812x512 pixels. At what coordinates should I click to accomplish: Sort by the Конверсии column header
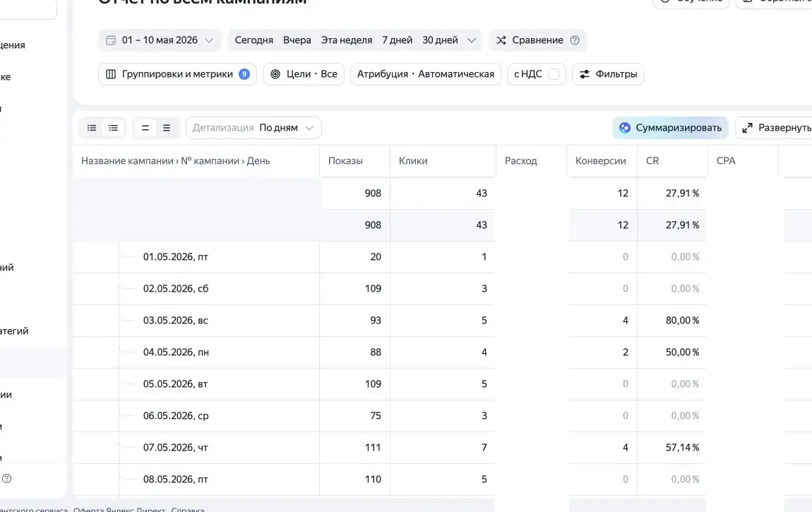601,161
